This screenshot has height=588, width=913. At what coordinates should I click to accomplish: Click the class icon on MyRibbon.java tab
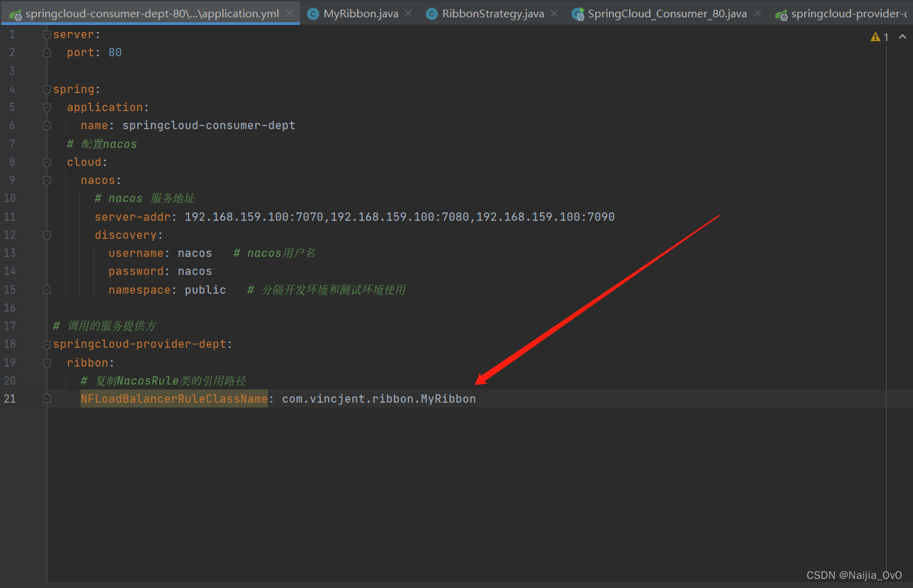click(x=313, y=14)
